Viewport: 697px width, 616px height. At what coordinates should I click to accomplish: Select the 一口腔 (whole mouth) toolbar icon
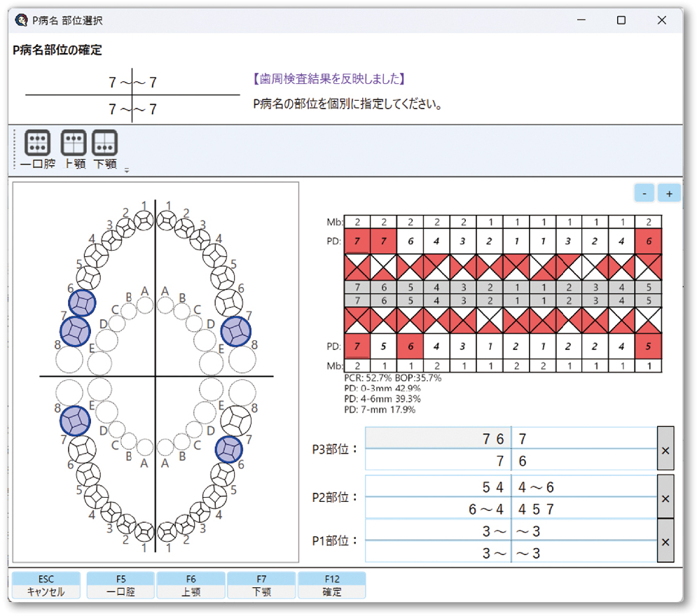click(36, 143)
